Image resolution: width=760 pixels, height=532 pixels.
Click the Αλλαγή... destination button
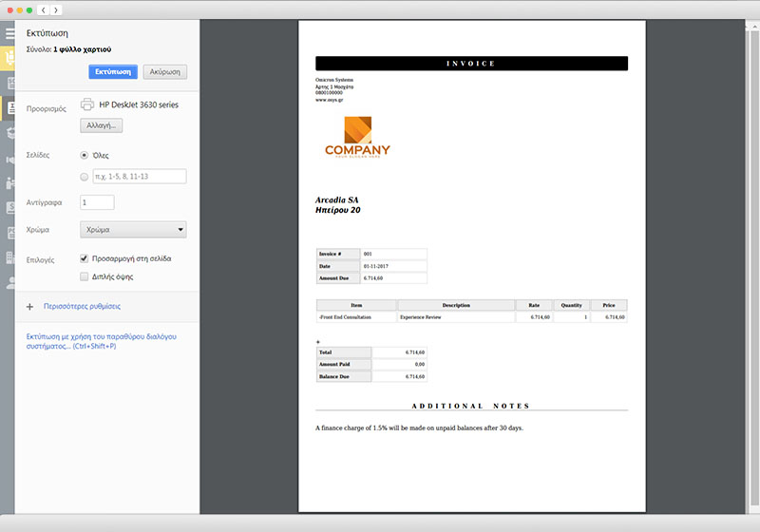101,124
